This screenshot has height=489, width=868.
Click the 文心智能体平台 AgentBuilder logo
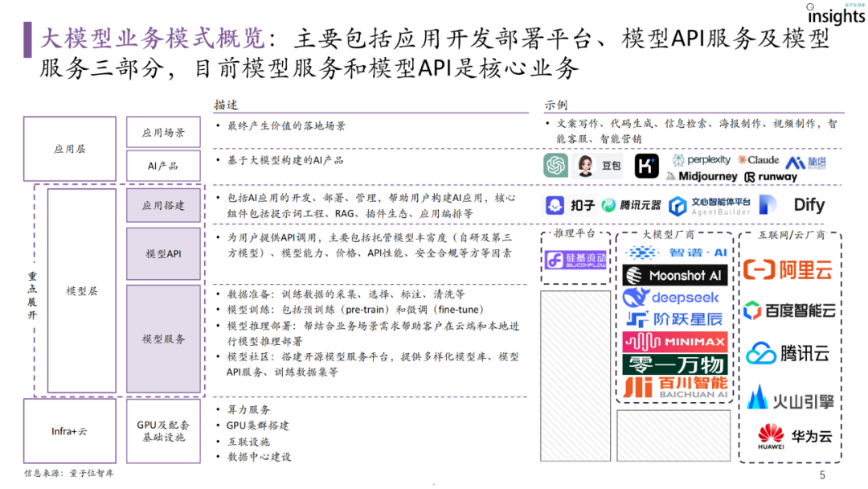coord(710,206)
